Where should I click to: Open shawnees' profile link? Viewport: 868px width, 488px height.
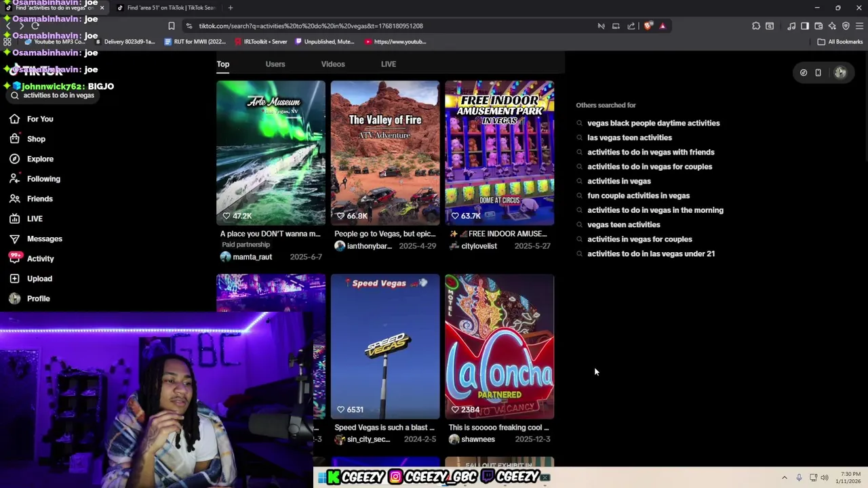click(478, 439)
